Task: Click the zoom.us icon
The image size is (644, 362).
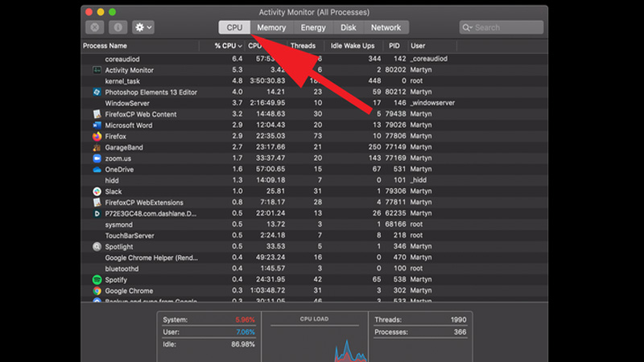Action: click(97, 158)
